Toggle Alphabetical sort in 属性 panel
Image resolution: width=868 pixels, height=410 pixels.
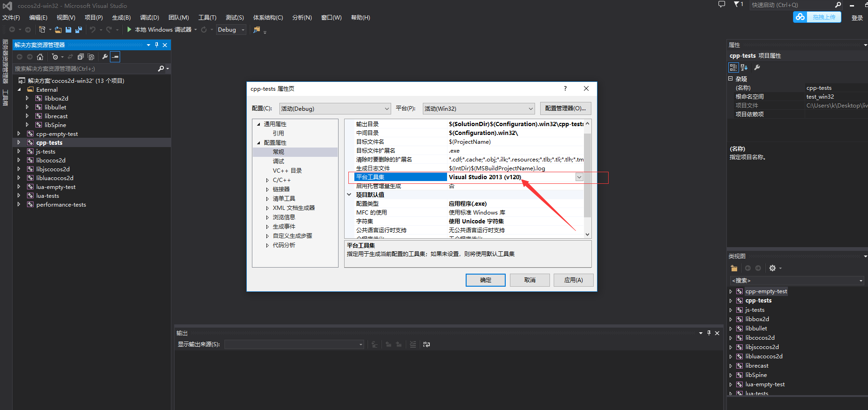point(744,67)
